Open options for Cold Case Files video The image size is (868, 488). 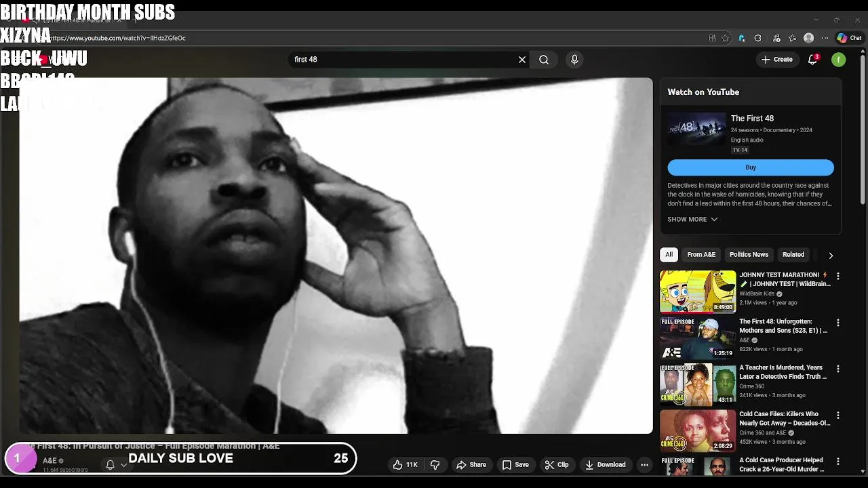point(838,415)
